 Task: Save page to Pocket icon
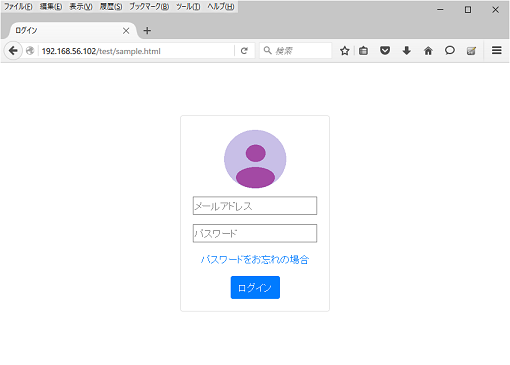385,51
